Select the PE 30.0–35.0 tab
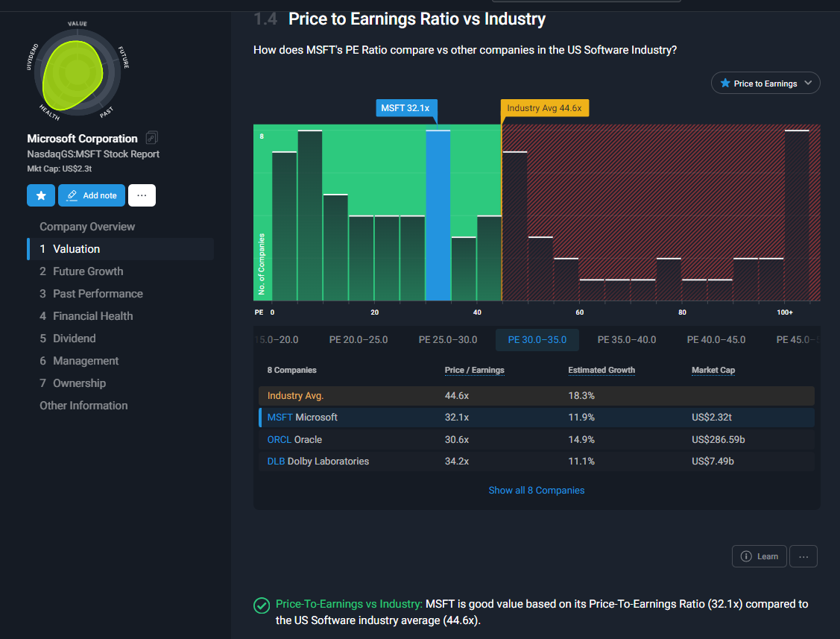This screenshot has width=840, height=639. click(537, 340)
